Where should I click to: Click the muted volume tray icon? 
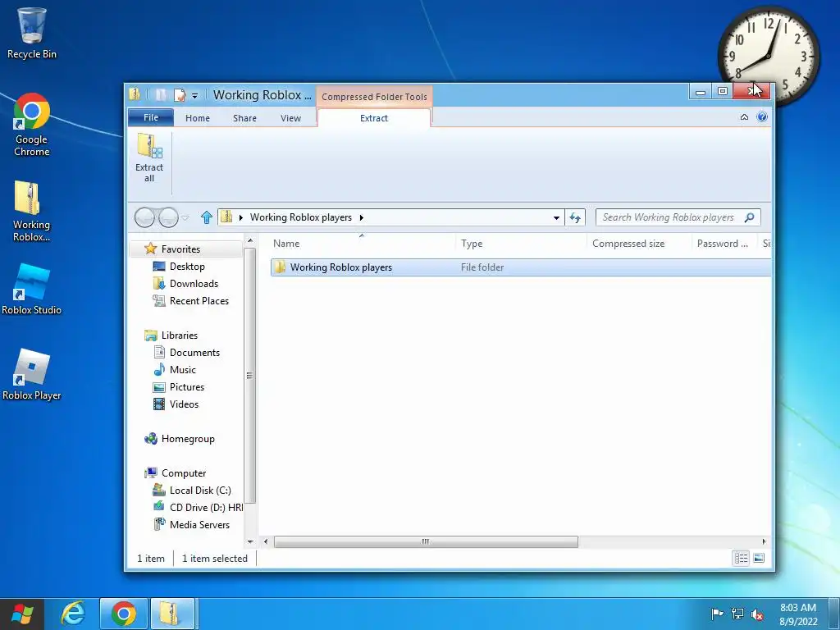757,614
